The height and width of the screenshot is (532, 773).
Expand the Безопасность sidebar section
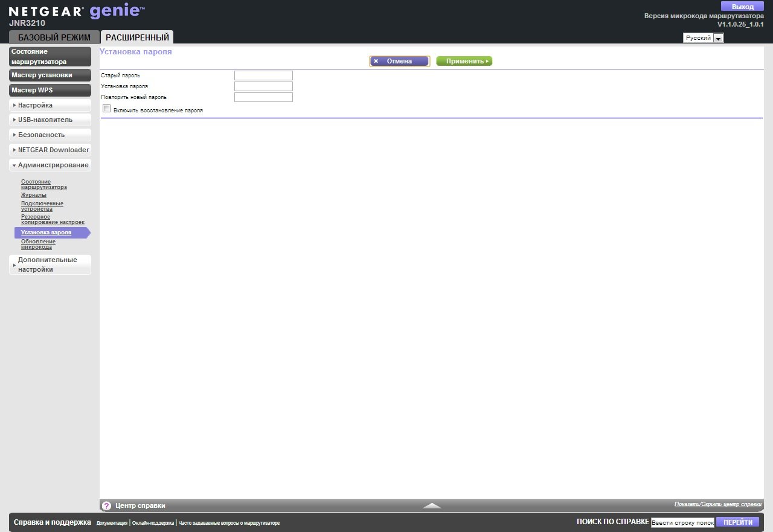(50, 135)
